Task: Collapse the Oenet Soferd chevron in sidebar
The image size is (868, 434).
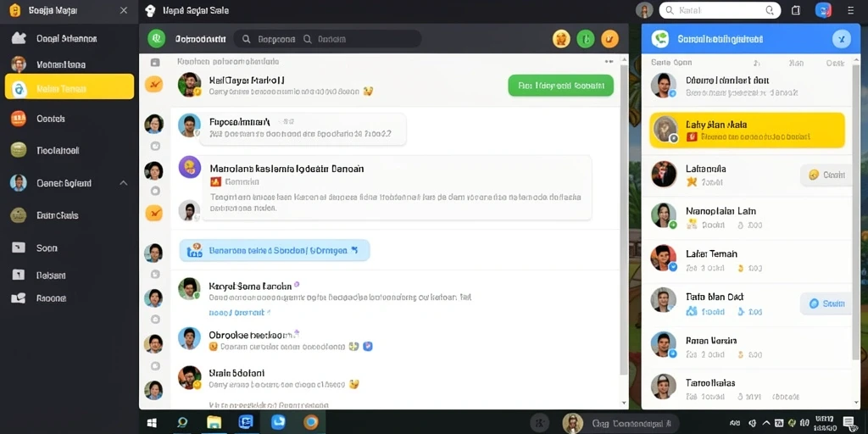Action: click(x=124, y=183)
